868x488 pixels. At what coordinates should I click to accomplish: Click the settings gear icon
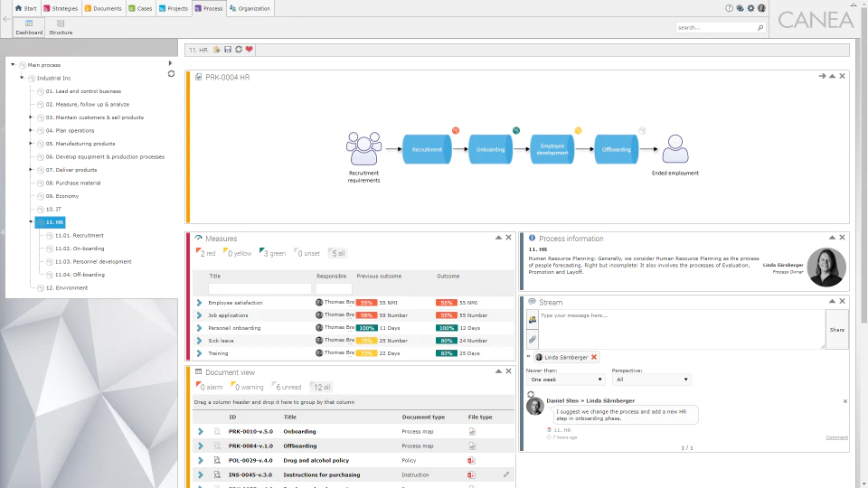750,8
